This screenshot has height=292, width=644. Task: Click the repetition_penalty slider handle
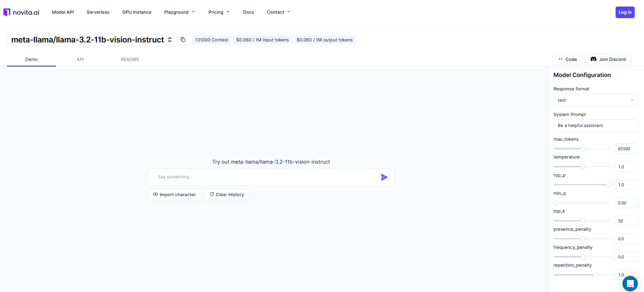[x=596, y=275]
